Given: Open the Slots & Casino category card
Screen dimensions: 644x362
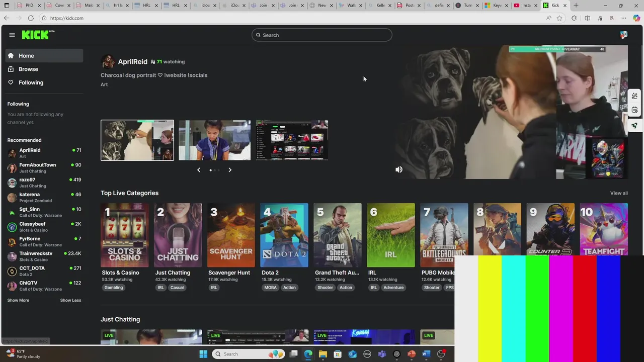Looking at the screenshot, I should (125, 235).
